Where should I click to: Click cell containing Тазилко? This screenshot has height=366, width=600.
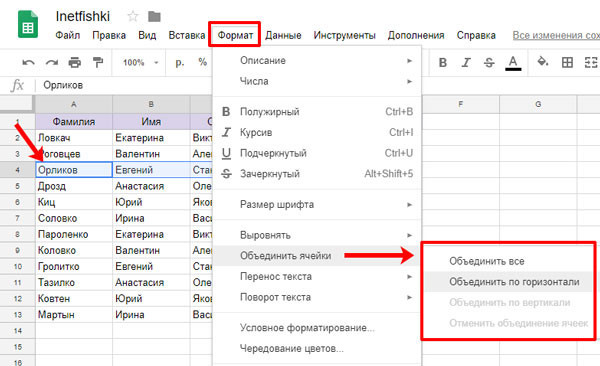coord(74,282)
